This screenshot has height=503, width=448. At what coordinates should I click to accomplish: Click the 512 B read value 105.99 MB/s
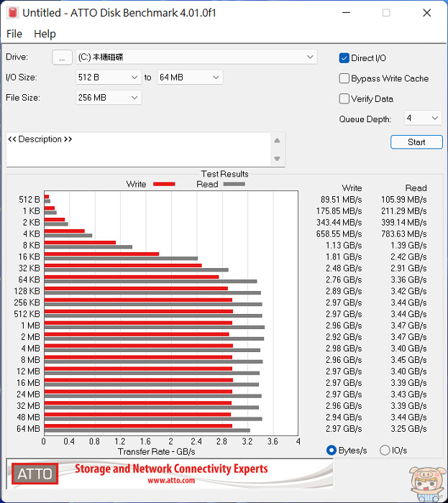point(404,200)
